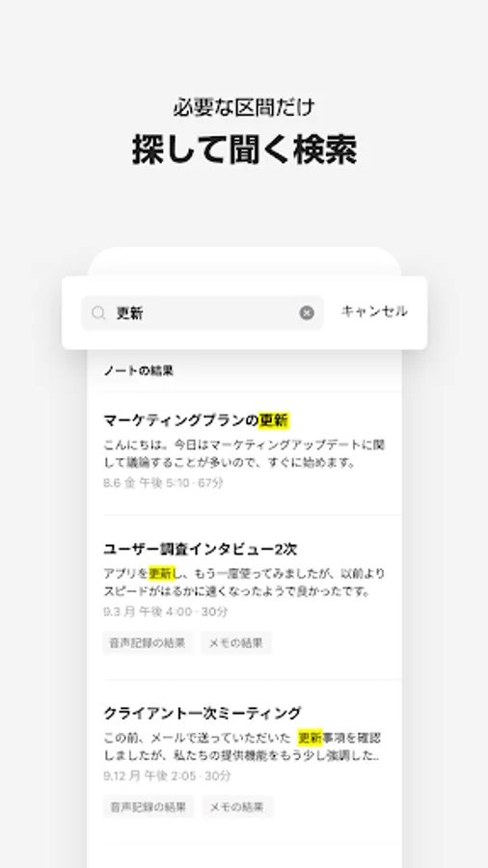
Task: Tap the キャンセル button
Action: click(374, 312)
